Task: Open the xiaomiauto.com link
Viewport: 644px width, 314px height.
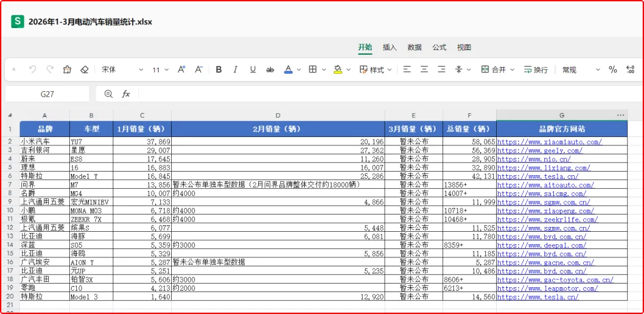Action: (x=550, y=142)
